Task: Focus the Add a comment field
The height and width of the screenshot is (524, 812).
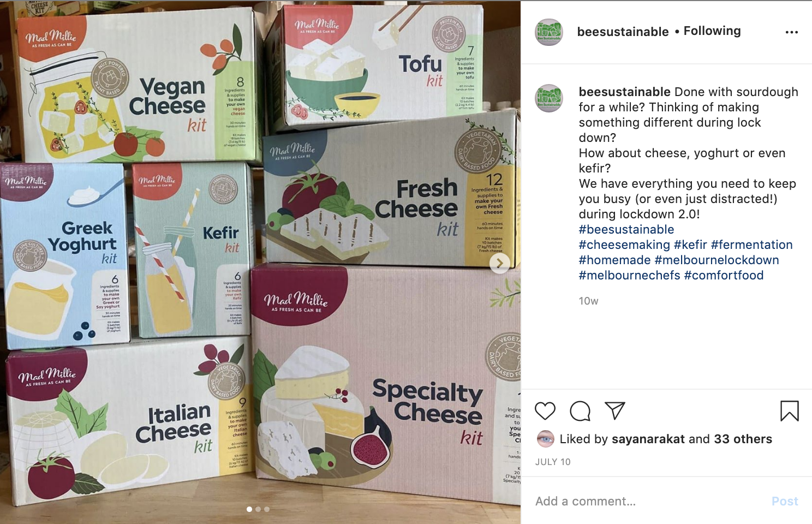Action: (649, 501)
